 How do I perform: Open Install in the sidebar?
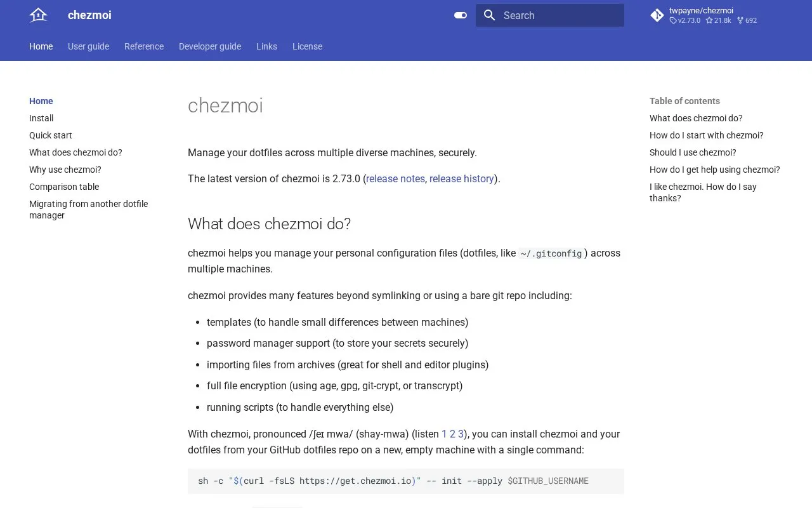pos(41,118)
